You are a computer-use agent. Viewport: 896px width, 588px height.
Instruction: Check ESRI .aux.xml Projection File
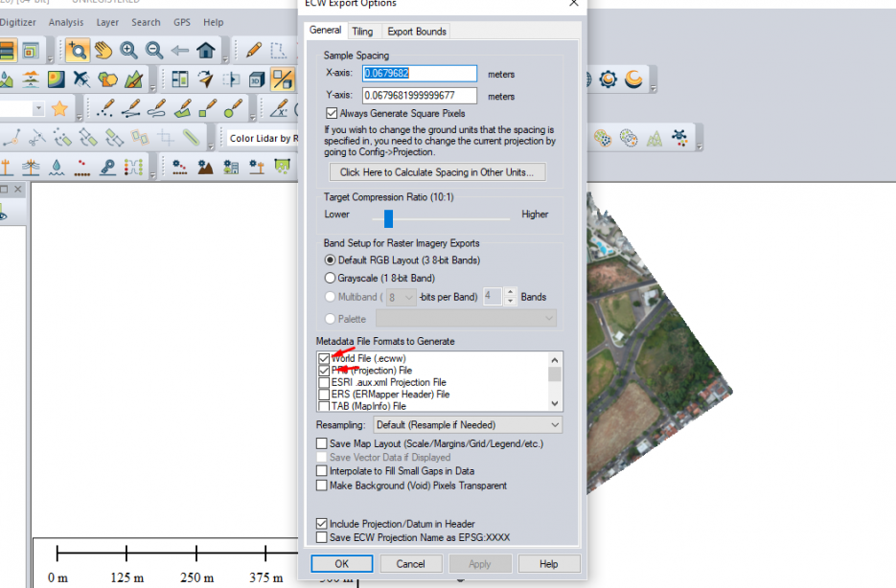pyautogui.click(x=324, y=382)
